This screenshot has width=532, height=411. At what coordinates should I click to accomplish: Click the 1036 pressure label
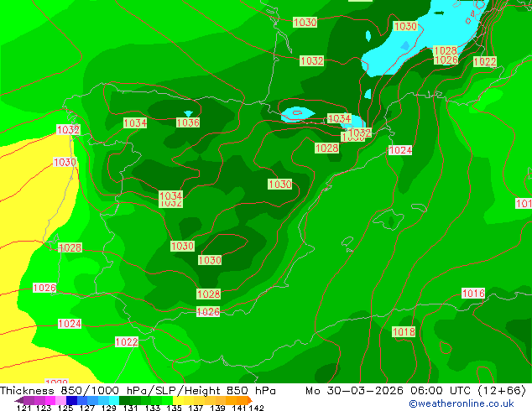coord(188,122)
